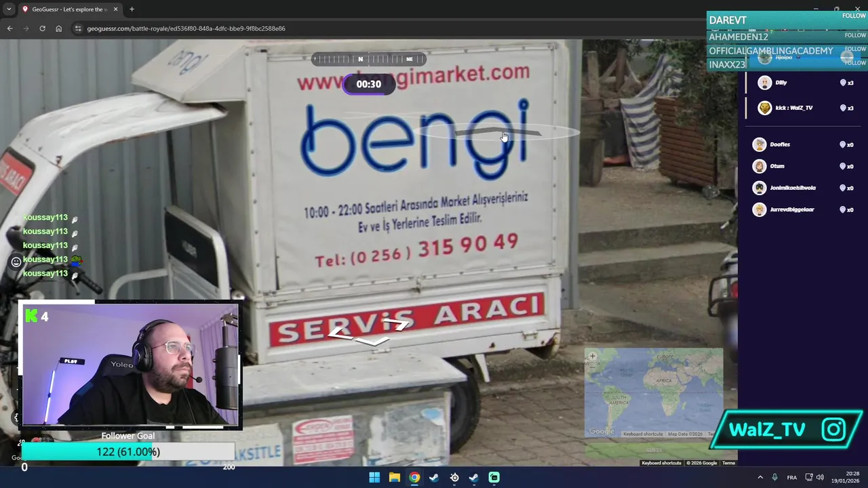Switch the FRA input language

[x=792, y=477]
